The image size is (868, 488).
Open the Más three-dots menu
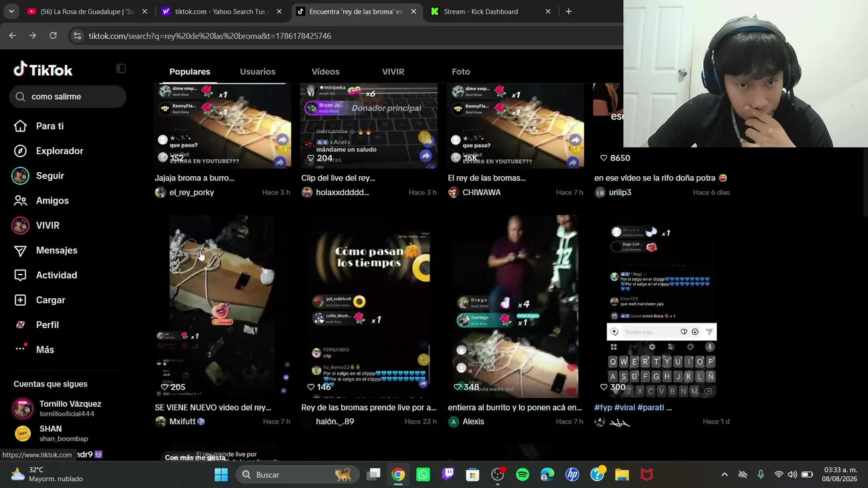click(35, 350)
